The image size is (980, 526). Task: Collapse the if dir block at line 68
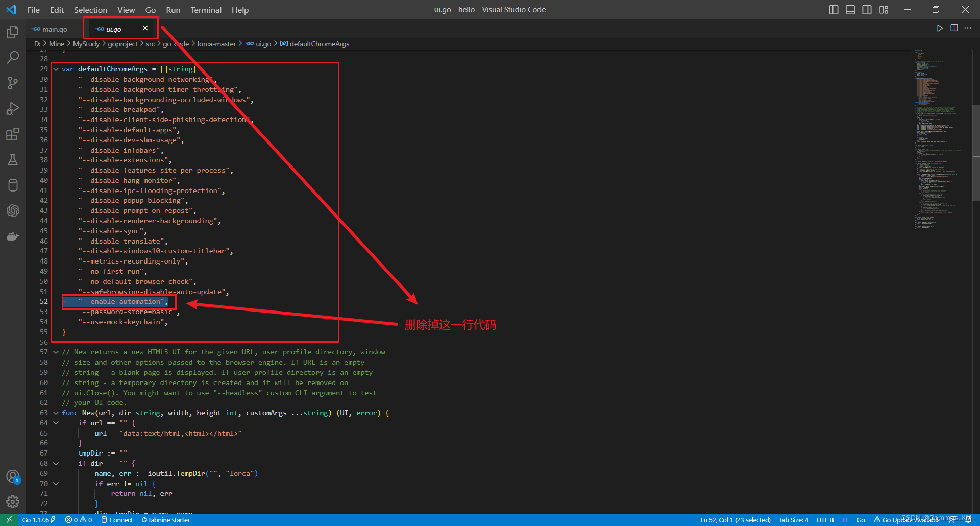(56, 464)
